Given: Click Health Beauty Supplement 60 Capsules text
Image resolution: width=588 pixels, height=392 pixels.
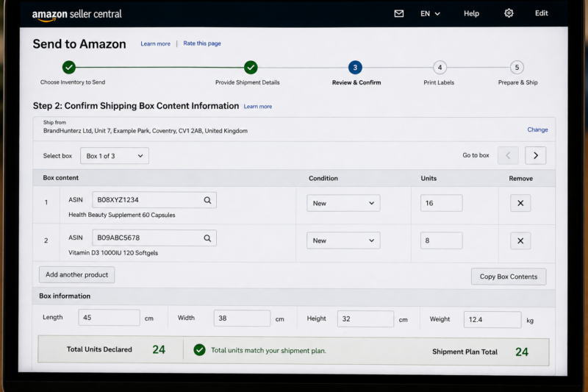Looking at the screenshot, I should [x=122, y=215].
